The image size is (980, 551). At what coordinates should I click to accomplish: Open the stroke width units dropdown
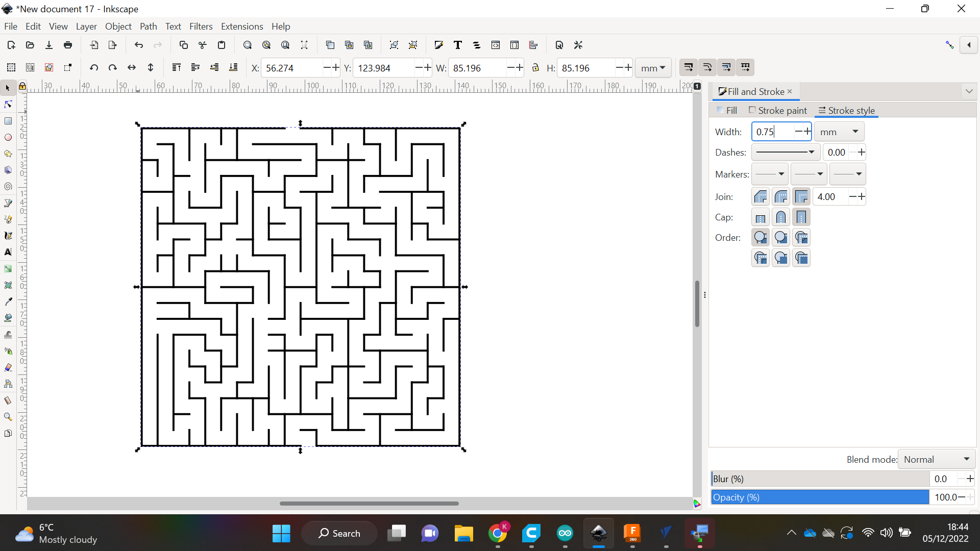click(838, 131)
